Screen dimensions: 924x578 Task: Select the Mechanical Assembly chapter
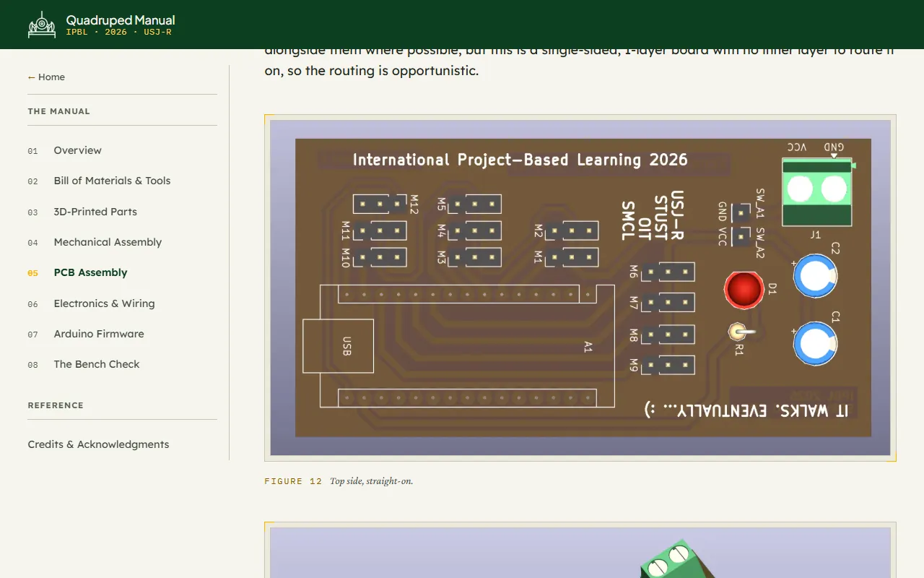point(108,242)
